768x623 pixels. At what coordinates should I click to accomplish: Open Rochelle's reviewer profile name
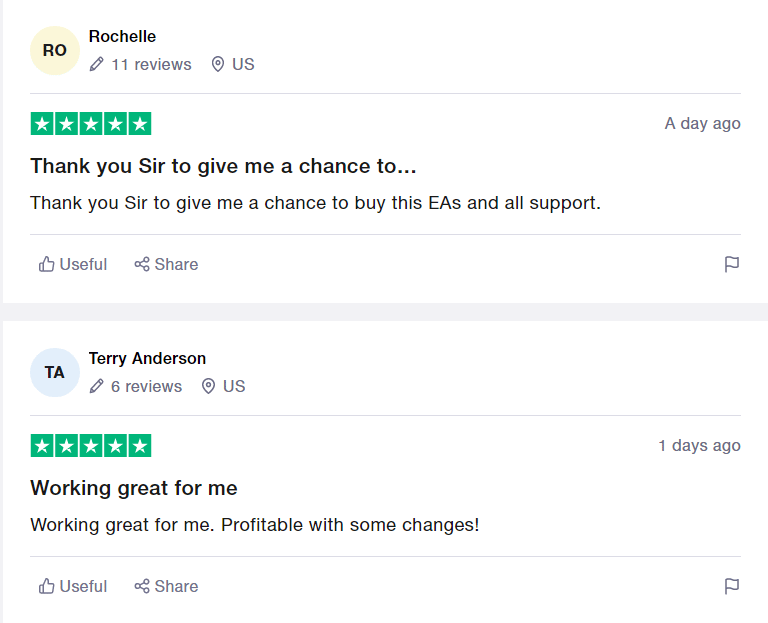122,37
